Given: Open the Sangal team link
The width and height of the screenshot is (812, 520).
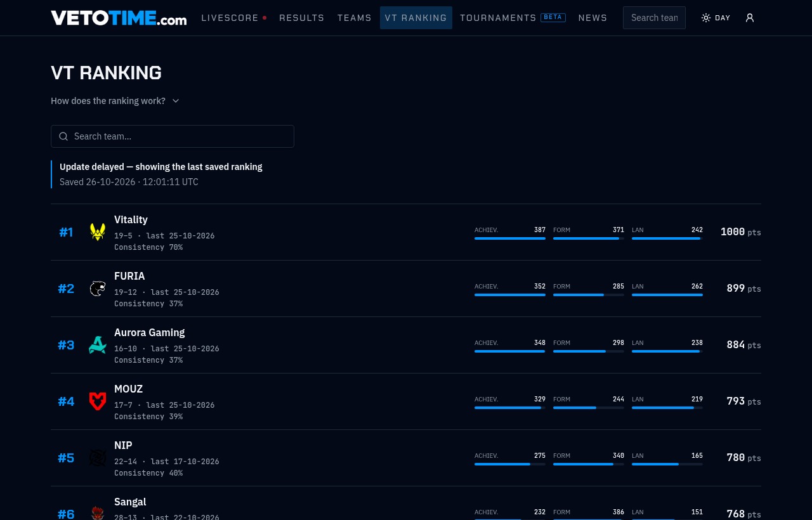Looking at the screenshot, I should click(130, 502).
